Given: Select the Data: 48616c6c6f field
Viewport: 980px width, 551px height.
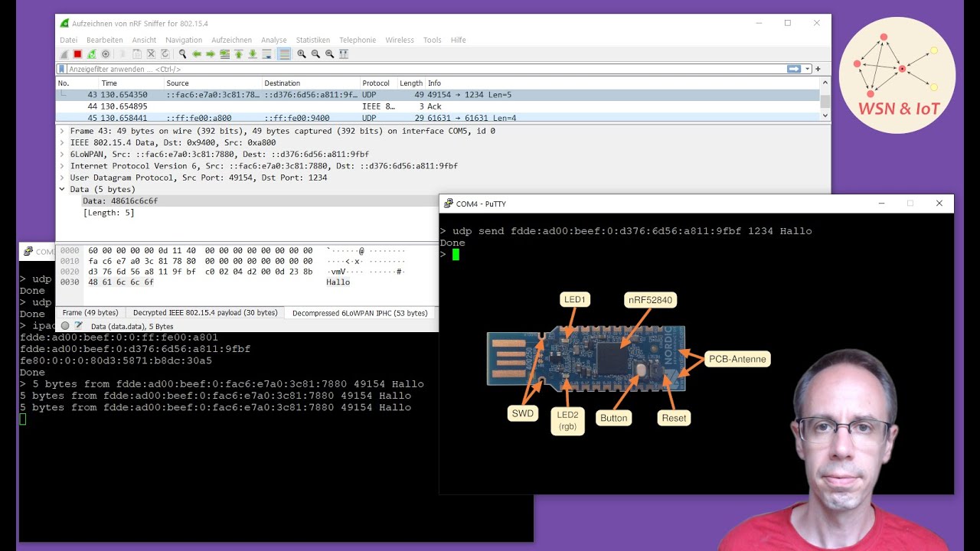Looking at the screenshot, I should coord(120,201).
